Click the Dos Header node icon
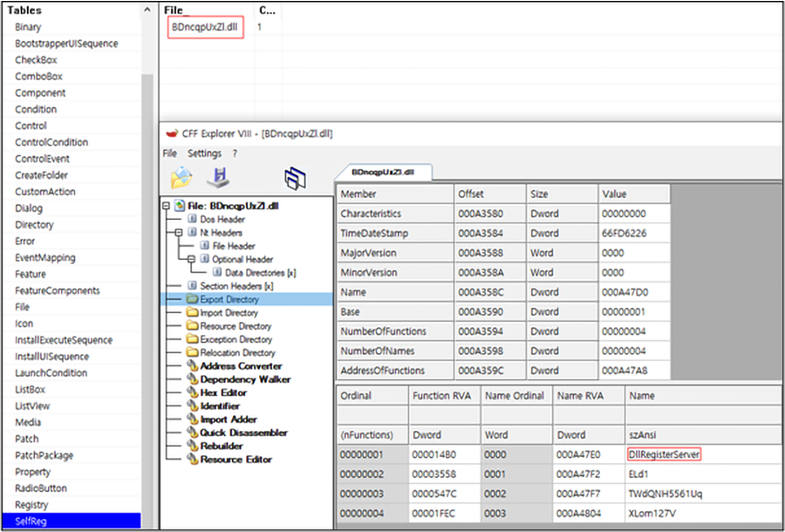This screenshot has width=785, height=532. (192, 219)
